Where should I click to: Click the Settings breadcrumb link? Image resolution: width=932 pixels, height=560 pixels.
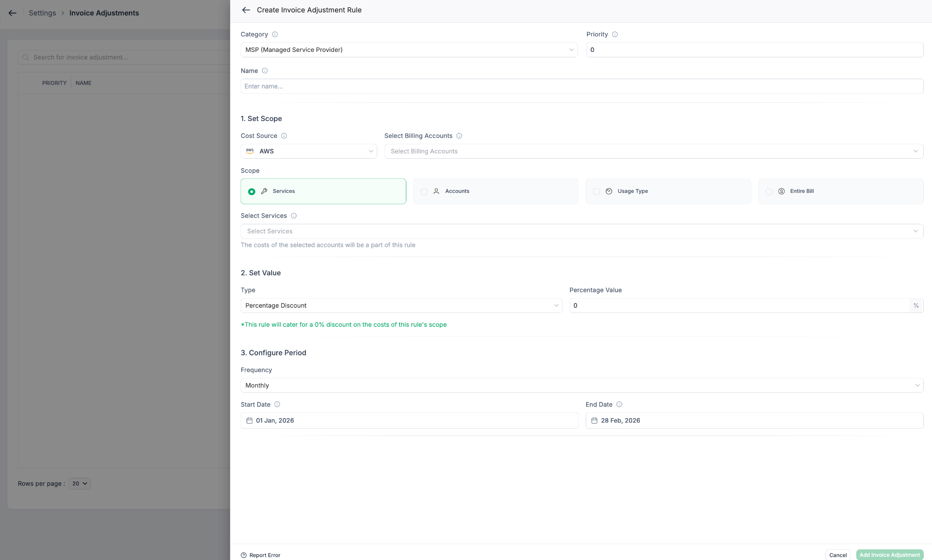(x=42, y=13)
